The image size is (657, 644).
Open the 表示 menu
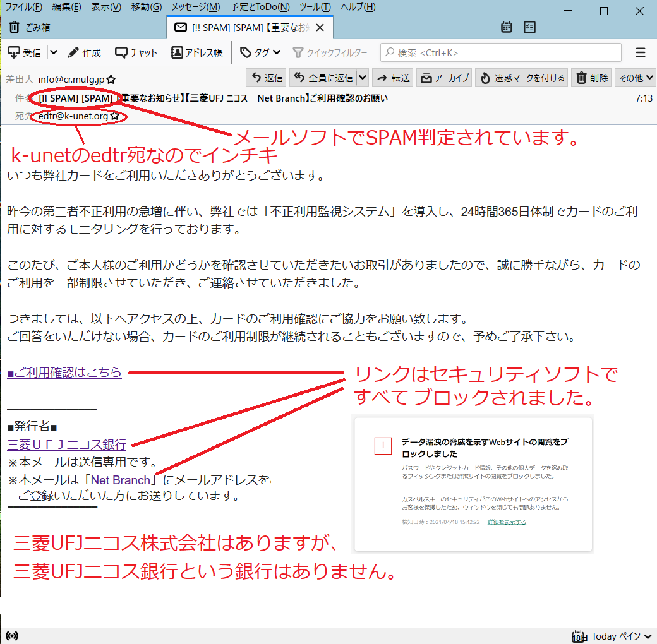point(106,7)
